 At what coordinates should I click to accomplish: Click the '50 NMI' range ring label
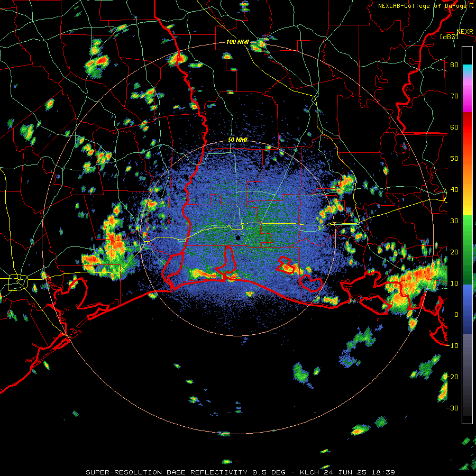237,140
